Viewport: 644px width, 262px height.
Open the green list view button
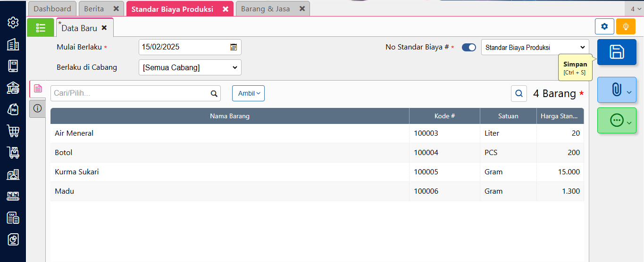click(41, 28)
